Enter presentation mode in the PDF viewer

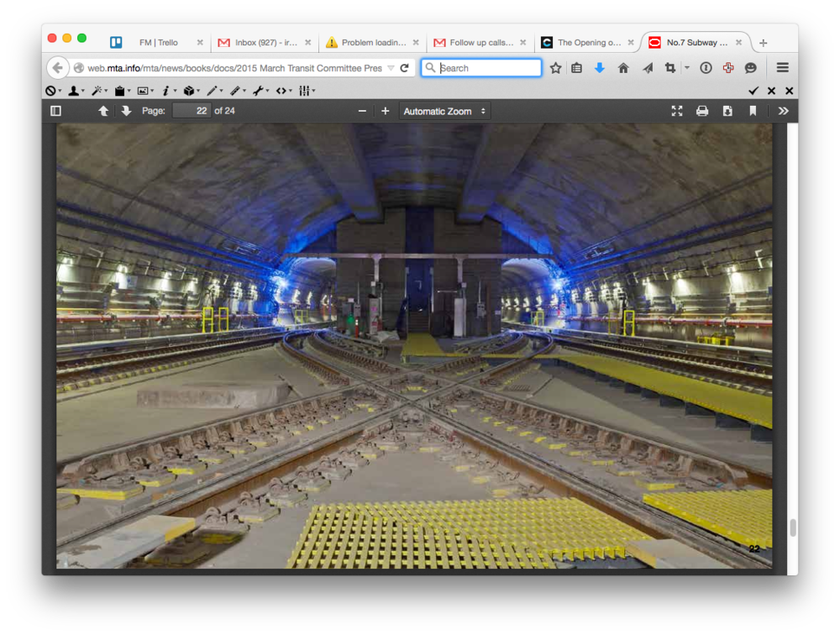tap(677, 110)
